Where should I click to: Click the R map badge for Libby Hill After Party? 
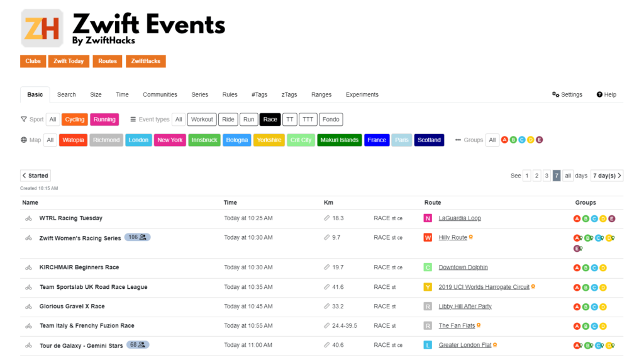coord(428,307)
